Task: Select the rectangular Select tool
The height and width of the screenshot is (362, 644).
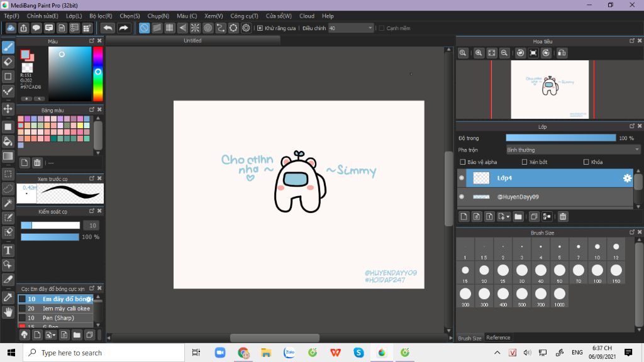Action: (x=8, y=174)
